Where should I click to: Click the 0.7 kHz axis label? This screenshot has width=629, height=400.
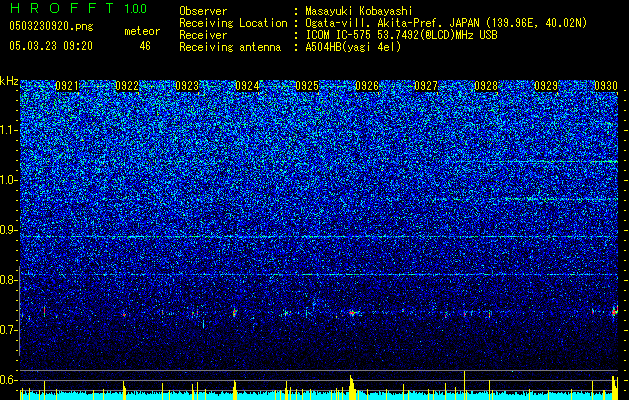(x=9, y=330)
